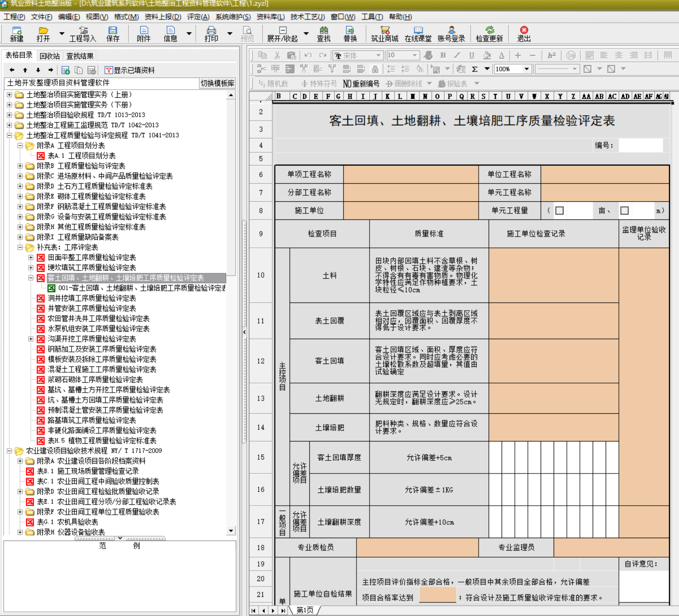Click the add-table icon with green plus
Viewport: 679px width, 616px height.
tap(66, 70)
